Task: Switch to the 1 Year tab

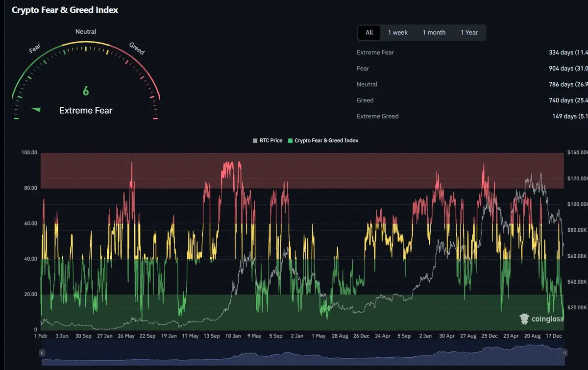Action: (x=469, y=32)
